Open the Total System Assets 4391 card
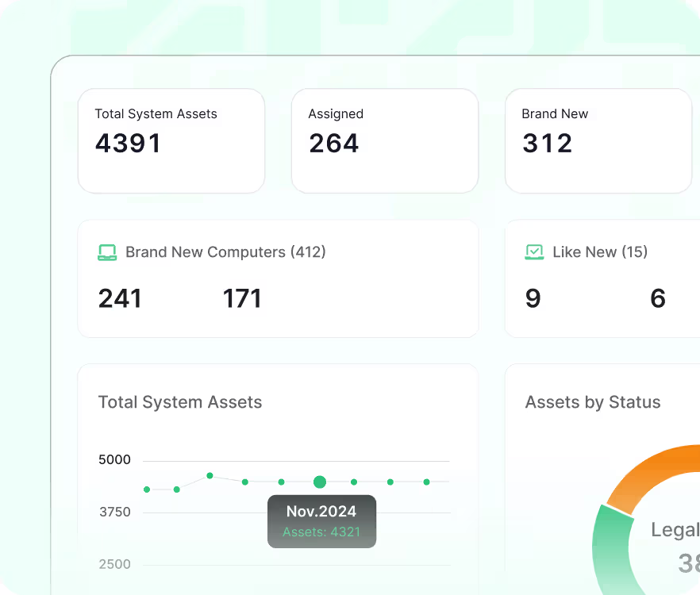Screen dimensions: 700x595 tap(171, 140)
